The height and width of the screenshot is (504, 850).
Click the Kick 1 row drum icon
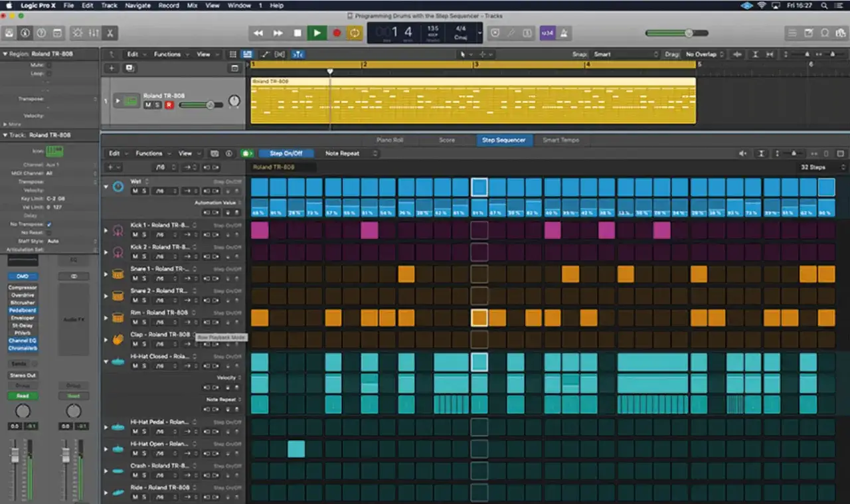pyautogui.click(x=118, y=230)
